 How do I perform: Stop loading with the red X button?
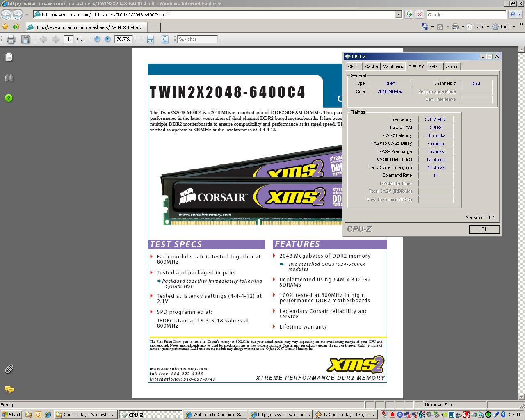pos(419,14)
